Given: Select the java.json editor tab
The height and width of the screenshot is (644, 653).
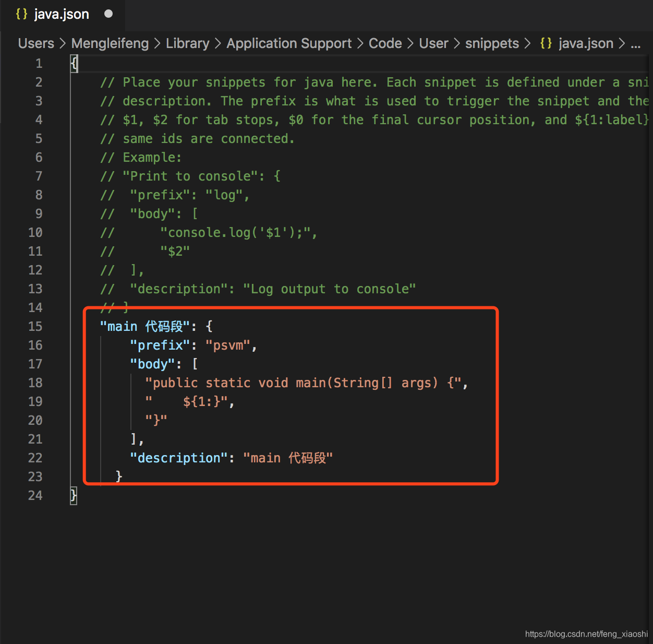Looking at the screenshot, I should (x=63, y=15).
